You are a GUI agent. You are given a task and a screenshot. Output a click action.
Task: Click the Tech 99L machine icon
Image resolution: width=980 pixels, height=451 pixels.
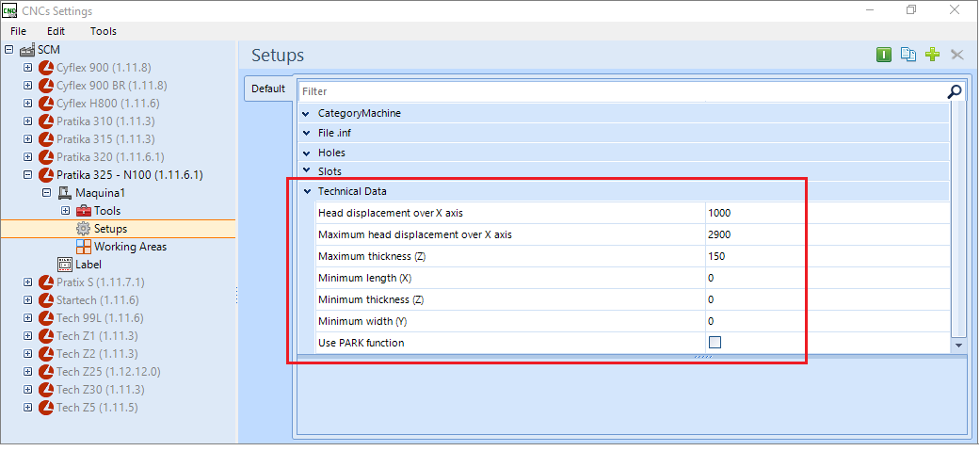tap(46, 318)
